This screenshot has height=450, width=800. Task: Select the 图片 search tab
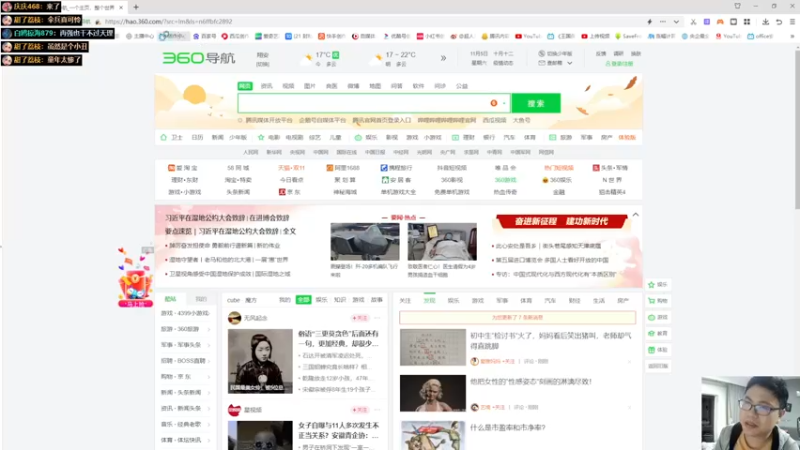point(310,86)
